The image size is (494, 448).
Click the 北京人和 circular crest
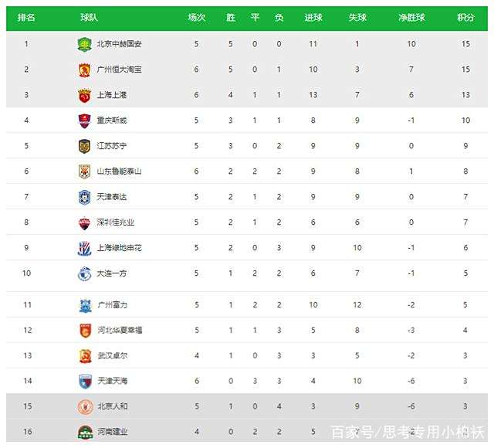click(x=85, y=406)
